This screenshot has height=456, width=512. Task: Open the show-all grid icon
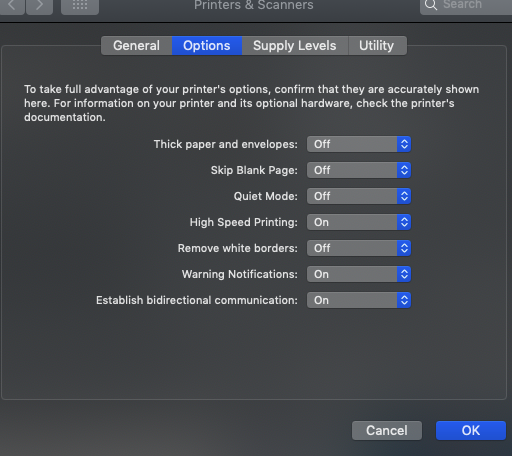pos(80,5)
